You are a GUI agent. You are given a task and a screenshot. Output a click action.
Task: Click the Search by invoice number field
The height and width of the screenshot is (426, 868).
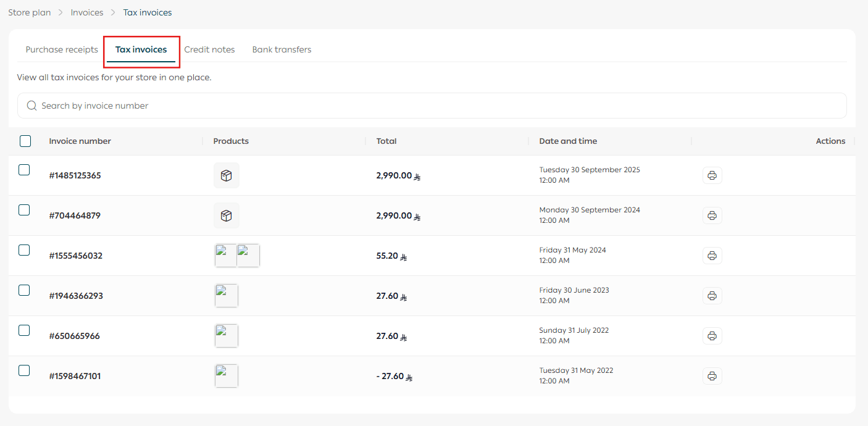(x=432, y=106)
